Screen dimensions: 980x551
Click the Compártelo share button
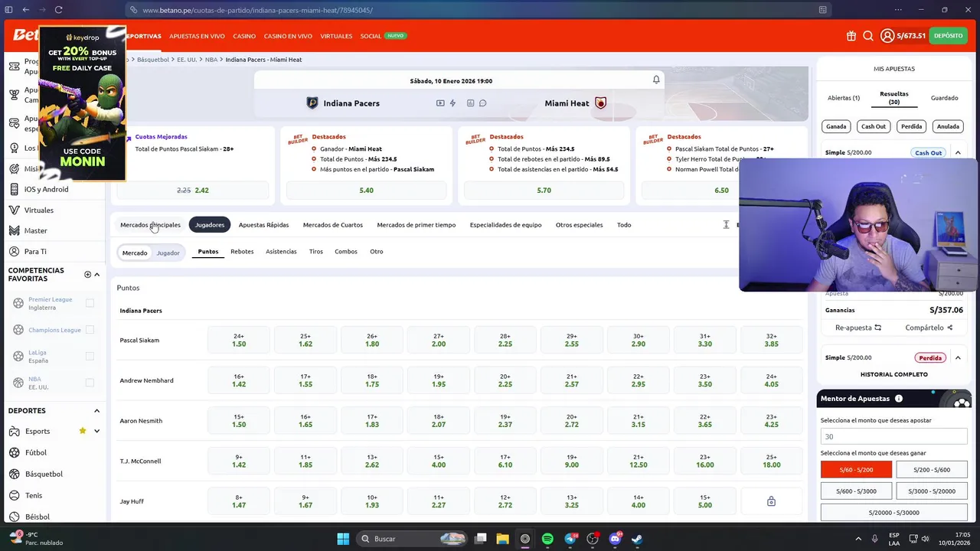point(929,328)
